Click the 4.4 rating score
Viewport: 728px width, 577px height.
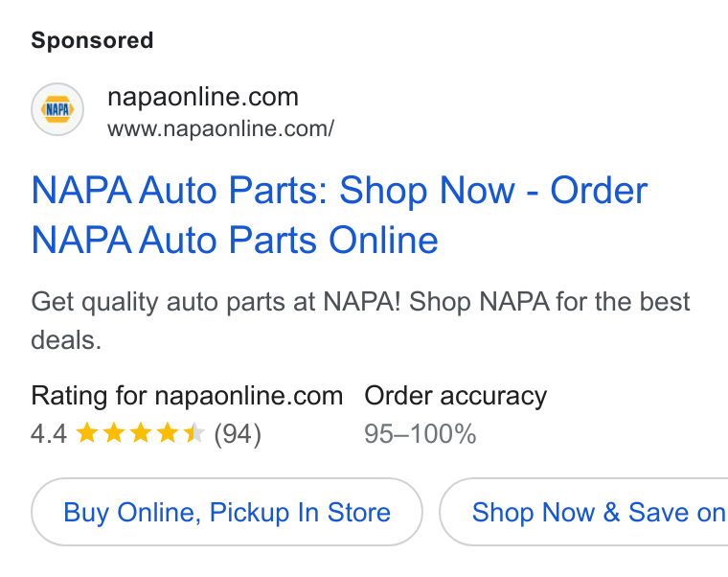[49, 434]
